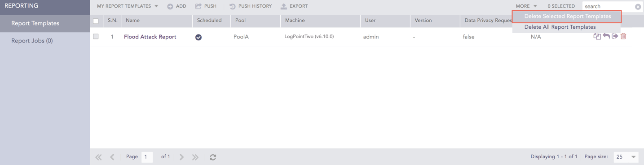Delete Flood Attack Report with trash icon

click(x=623, y=36)
